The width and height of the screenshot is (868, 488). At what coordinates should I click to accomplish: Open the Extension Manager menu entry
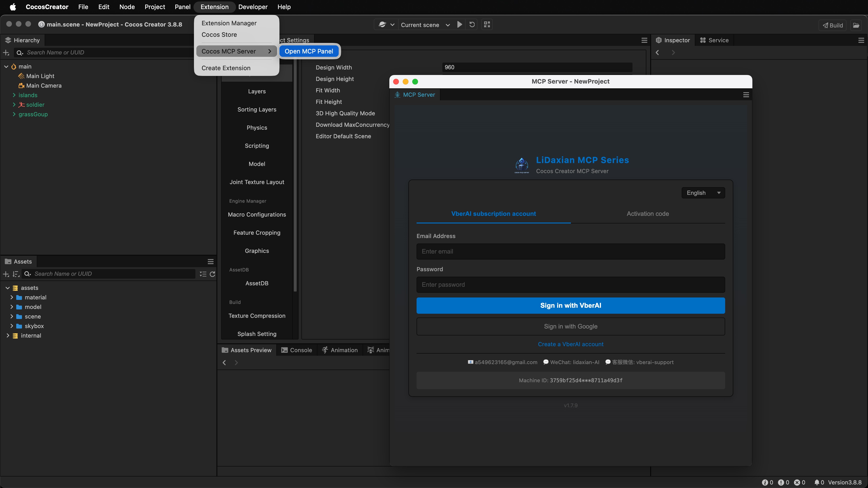pos(229,23)
